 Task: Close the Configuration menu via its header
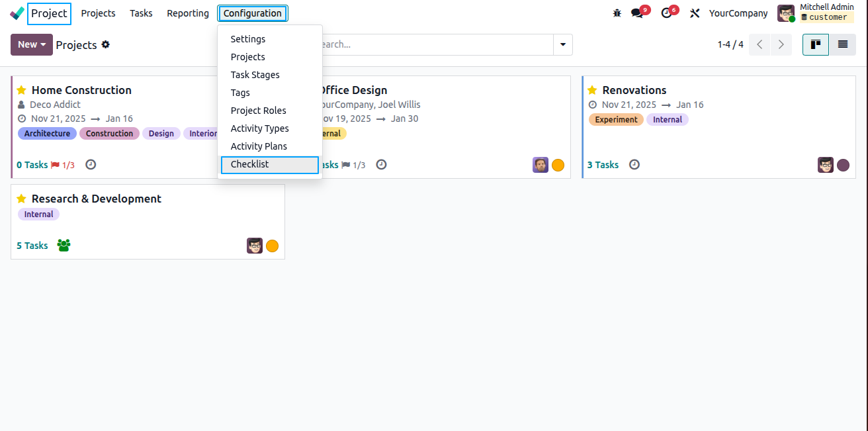click(252, 13)
